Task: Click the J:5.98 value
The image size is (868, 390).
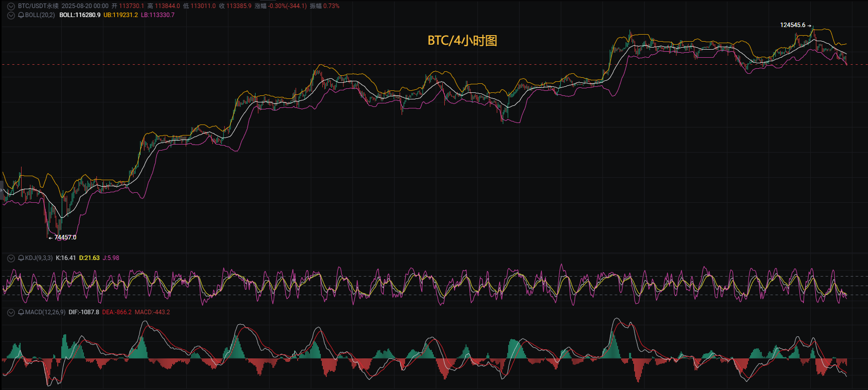Action: coord(111,258)
